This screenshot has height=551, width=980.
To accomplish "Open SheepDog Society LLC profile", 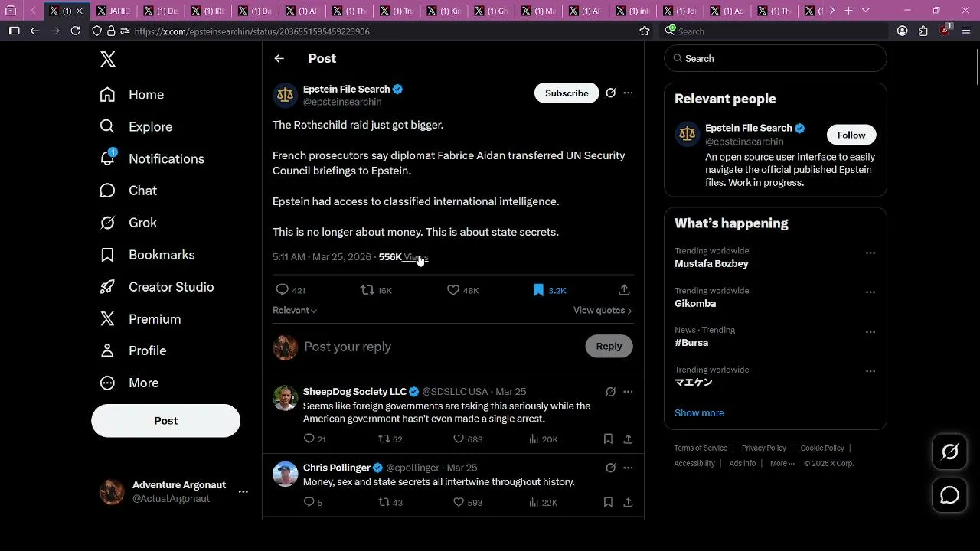I will pyautogui.click(x=354, y=391).
